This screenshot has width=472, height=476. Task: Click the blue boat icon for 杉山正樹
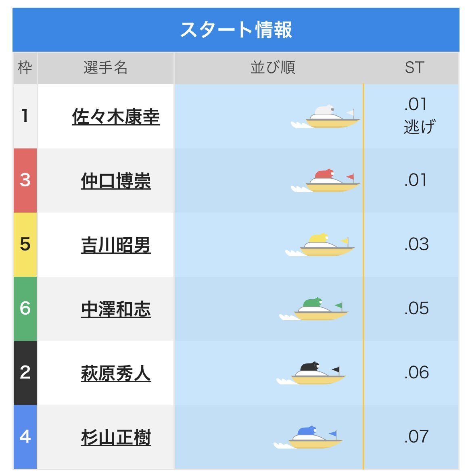coord(308,437)
